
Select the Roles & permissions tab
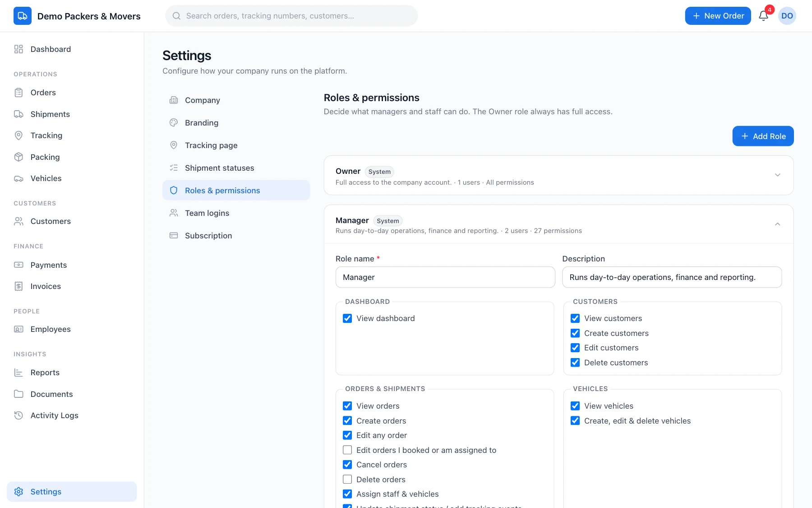(236, 191)
